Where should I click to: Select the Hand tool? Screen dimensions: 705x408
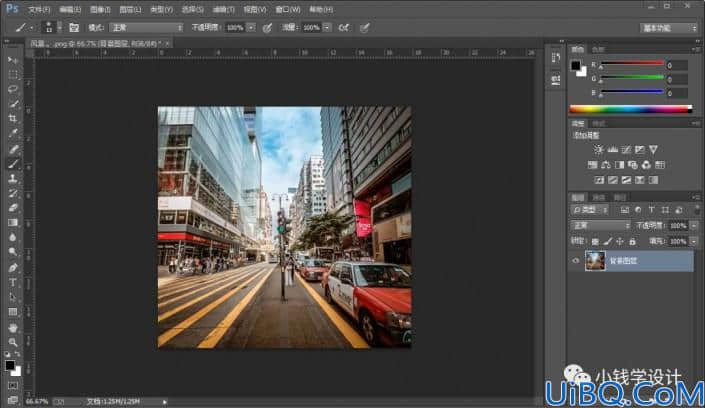coord(13,327)
